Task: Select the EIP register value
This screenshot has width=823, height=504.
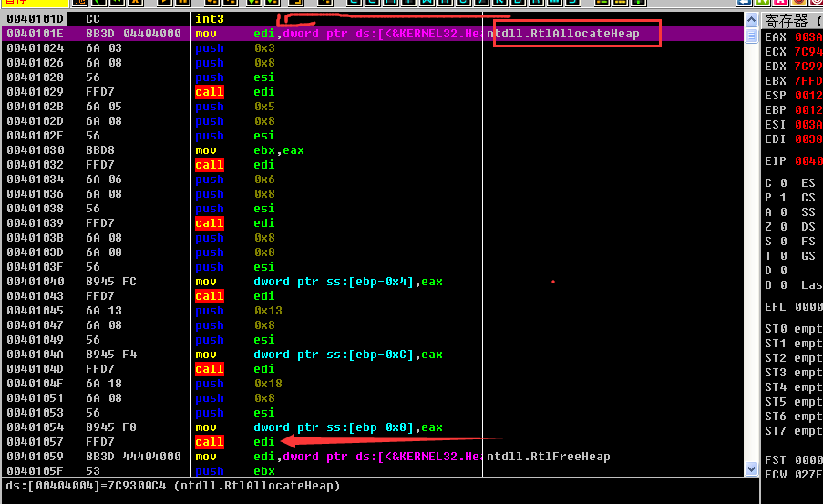Action: (808, 161)
